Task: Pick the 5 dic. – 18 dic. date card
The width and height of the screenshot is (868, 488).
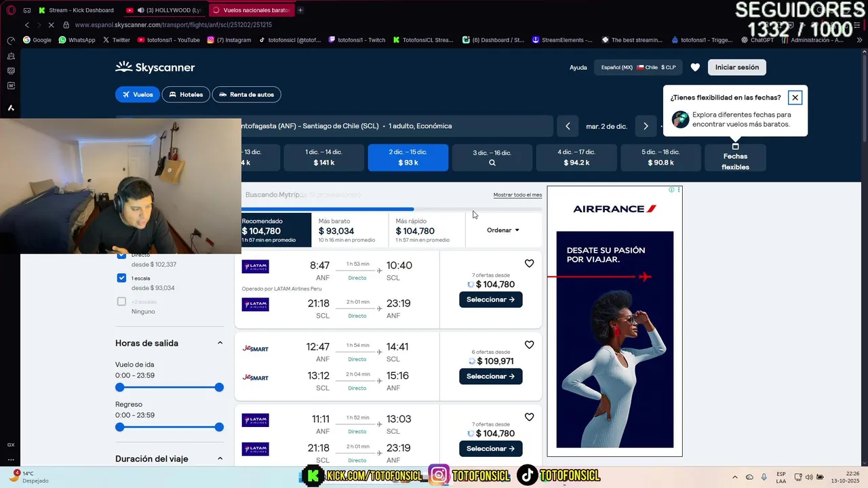Action: point(660,157)
